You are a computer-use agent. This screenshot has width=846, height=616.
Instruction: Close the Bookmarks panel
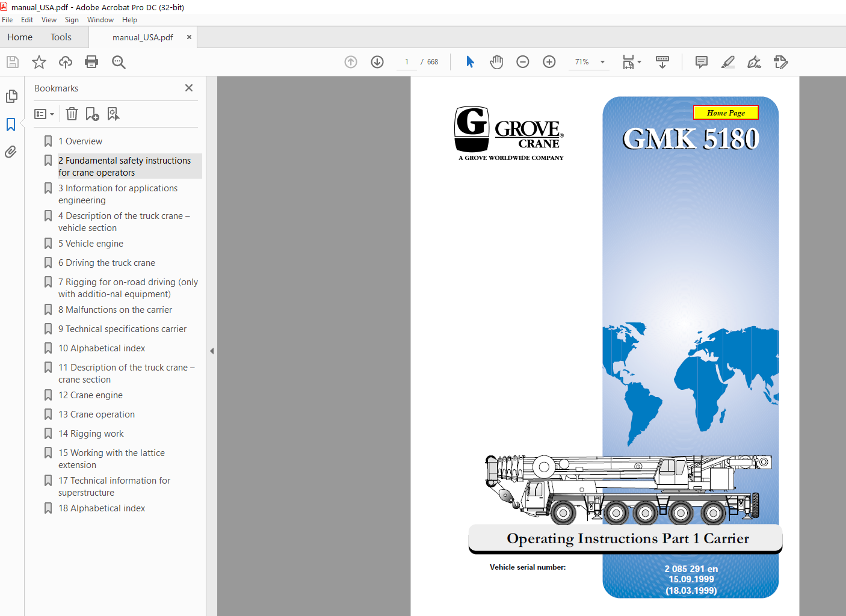[x=189, y=88]
